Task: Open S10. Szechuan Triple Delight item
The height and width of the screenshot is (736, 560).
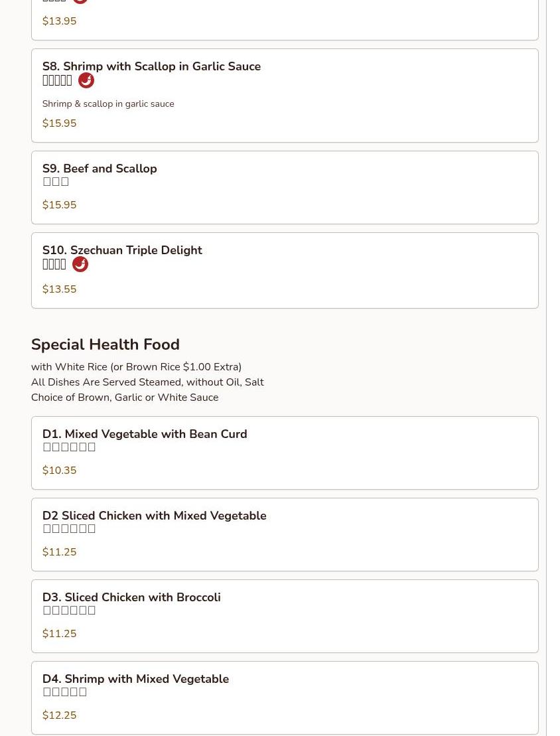Action: click(x=122, y=250)
